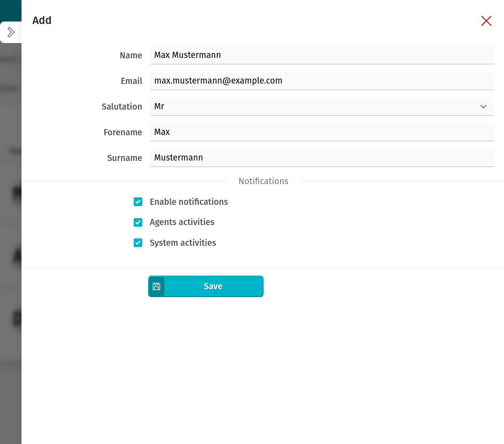
Task: Select the Forename text field
Action: tap(322, 132)
